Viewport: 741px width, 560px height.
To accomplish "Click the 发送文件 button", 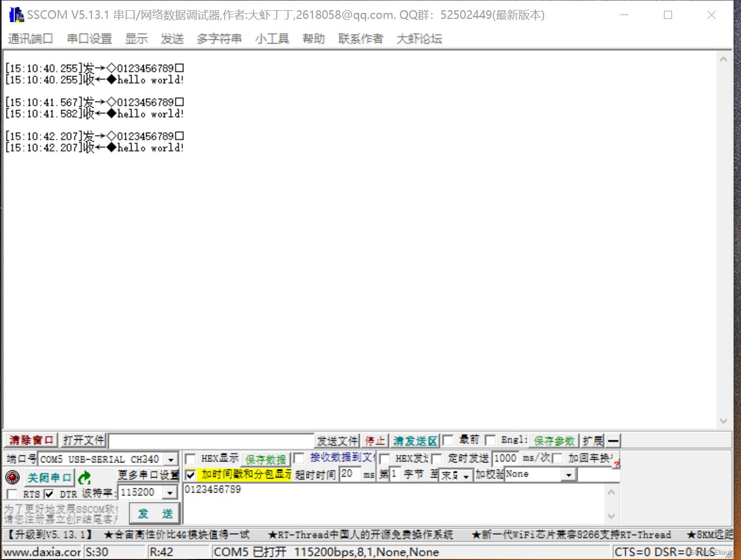I will tap(337, 441).
